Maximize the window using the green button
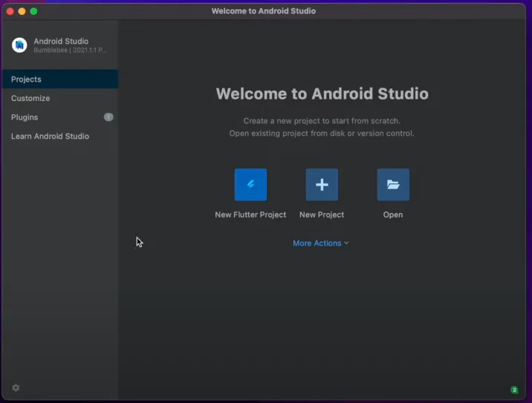Viewport: 532px width, 403px height. point(33,11)
